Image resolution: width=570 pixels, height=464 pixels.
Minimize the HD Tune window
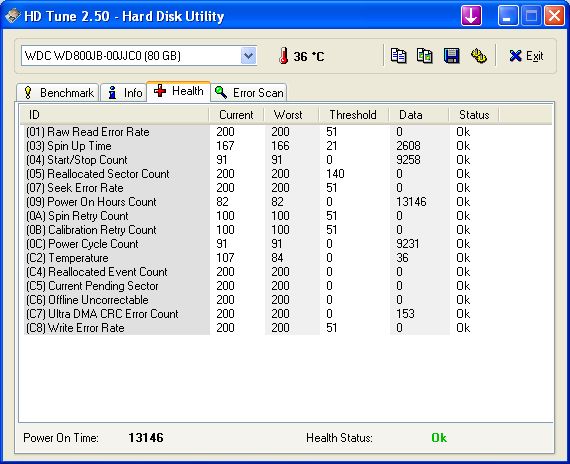pos(508,16)
